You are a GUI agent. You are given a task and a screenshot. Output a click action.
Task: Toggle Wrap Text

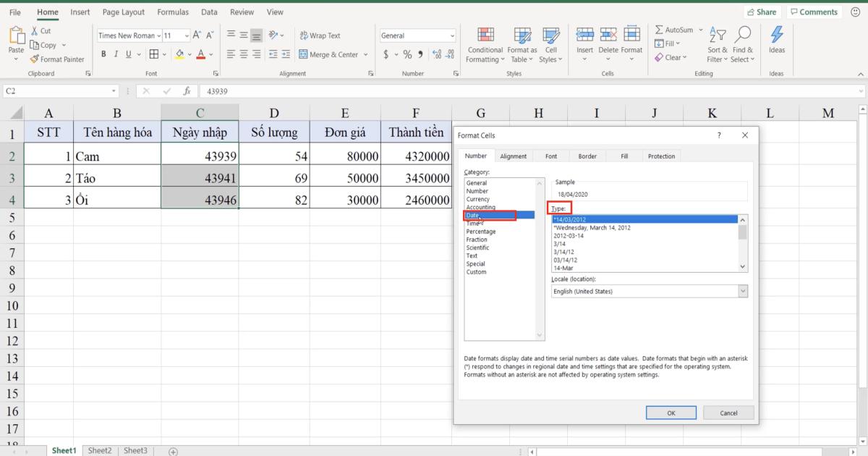coord(320,35)
